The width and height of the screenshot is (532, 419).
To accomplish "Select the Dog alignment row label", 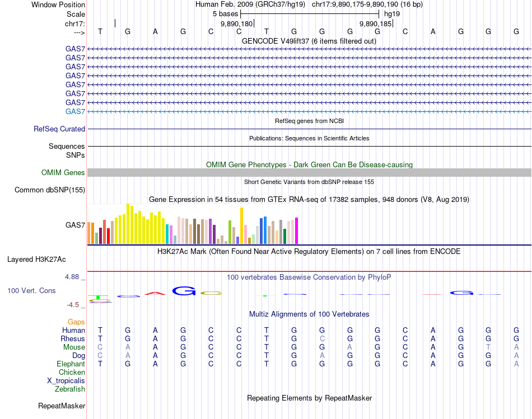I will [x=78, y=356].
